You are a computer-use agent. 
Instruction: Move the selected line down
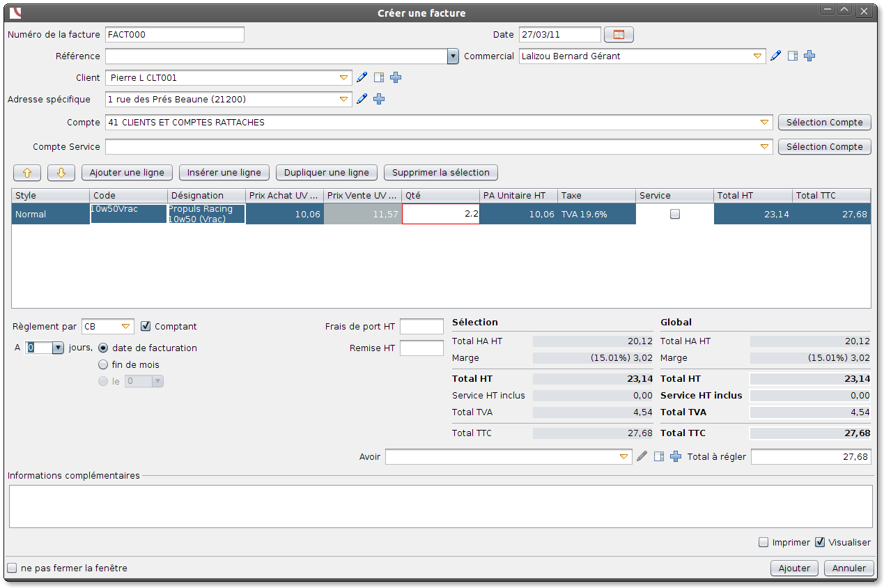(61, 173)
